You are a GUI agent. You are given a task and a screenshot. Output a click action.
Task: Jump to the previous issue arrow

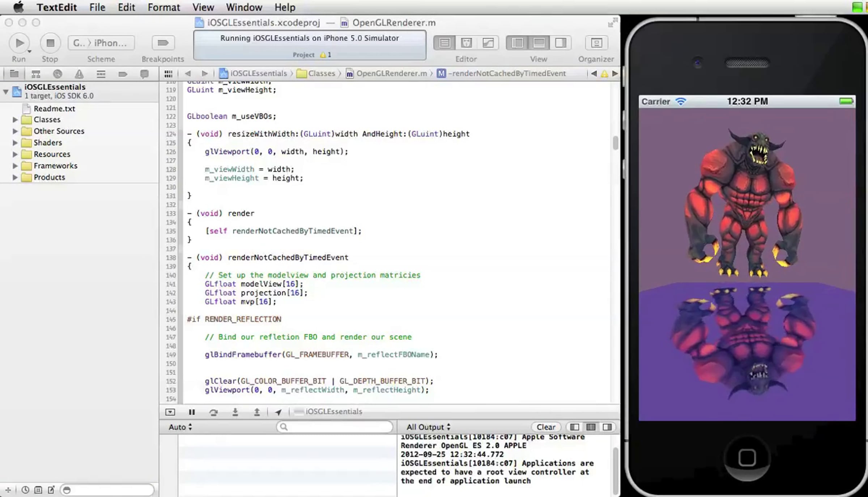coord(594,73)
